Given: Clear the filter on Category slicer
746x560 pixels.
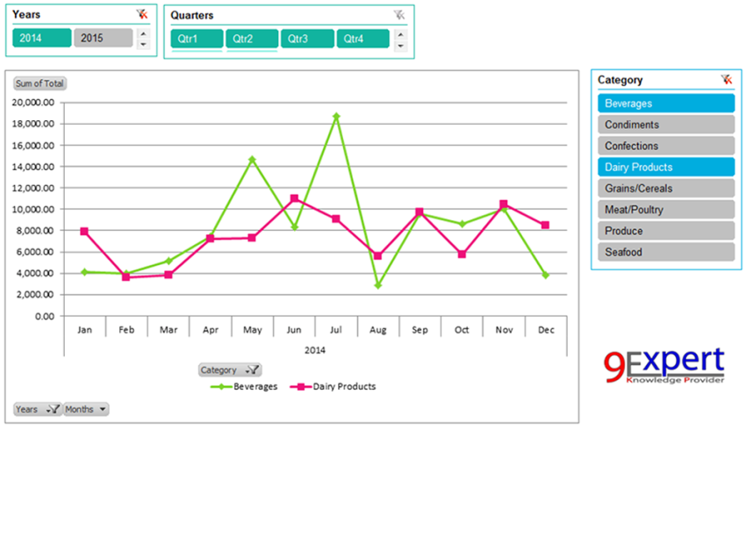Looking at the screenshot, I should (727, 80).
